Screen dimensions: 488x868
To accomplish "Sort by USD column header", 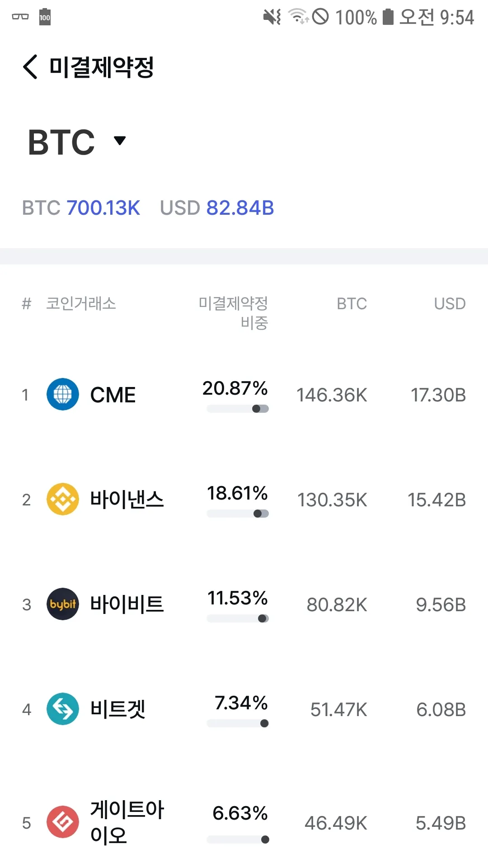I will 450,304.
